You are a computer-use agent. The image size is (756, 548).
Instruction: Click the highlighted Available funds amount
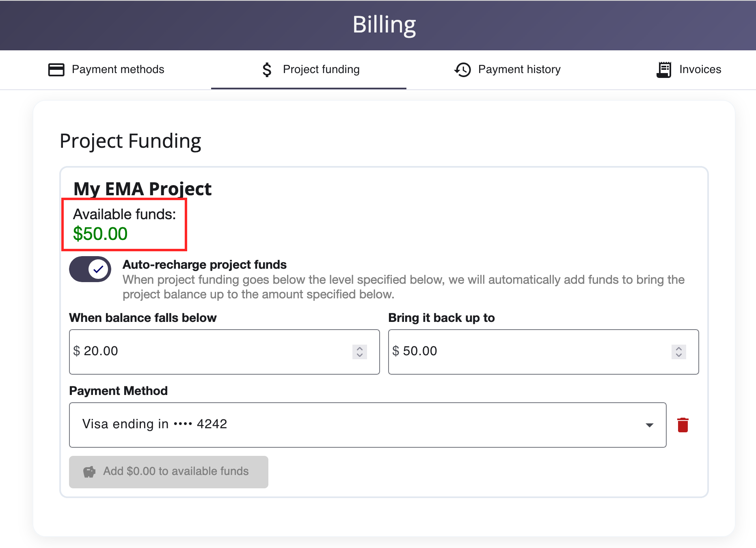click(100, 233)
